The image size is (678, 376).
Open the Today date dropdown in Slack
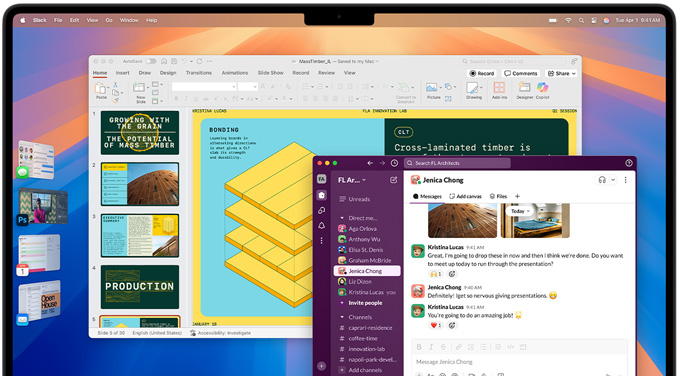click(520, 211)
